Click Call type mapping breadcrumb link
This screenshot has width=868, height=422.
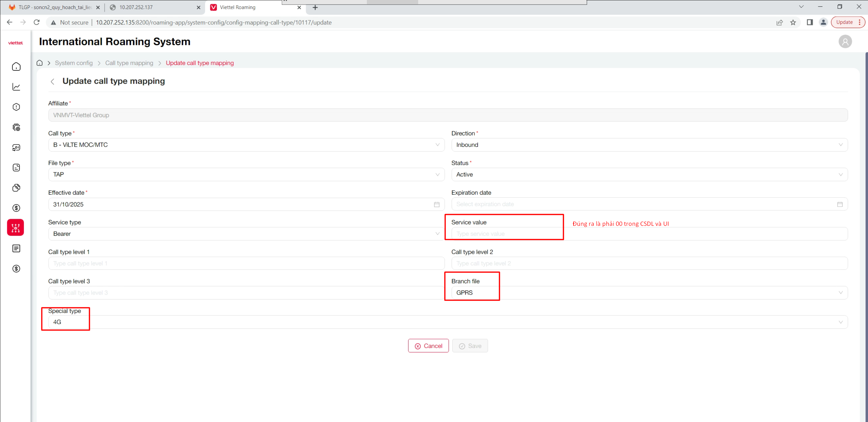click(x=129, y=63)
